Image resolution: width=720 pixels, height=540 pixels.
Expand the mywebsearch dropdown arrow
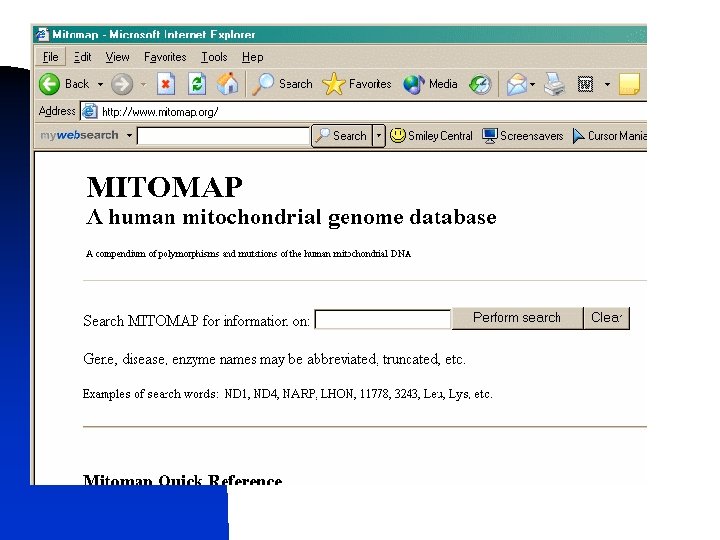coord(129,135)
